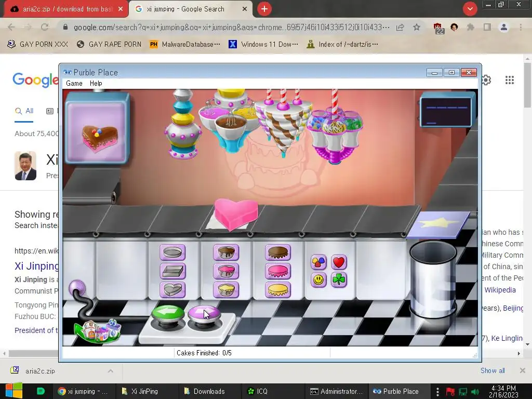Open Google apps grid icon
The height and width of the screenshot is (399, 532).
[509, 80]
